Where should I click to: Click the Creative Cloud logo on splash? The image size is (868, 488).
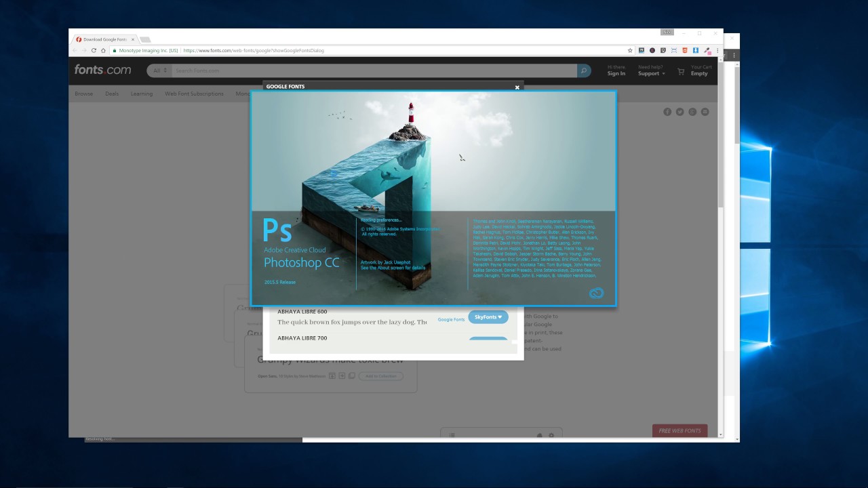pyautogui.click(x=596, y=293)
